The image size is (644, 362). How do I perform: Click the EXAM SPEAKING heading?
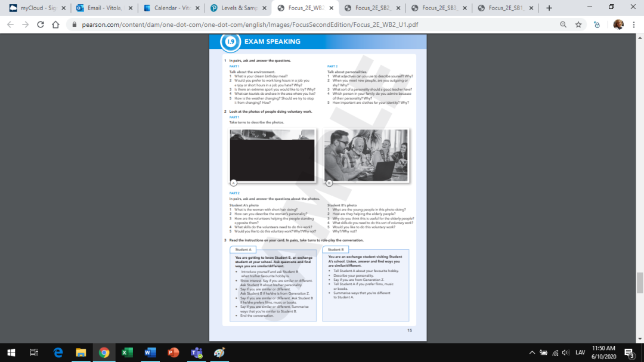coord(272,42)
